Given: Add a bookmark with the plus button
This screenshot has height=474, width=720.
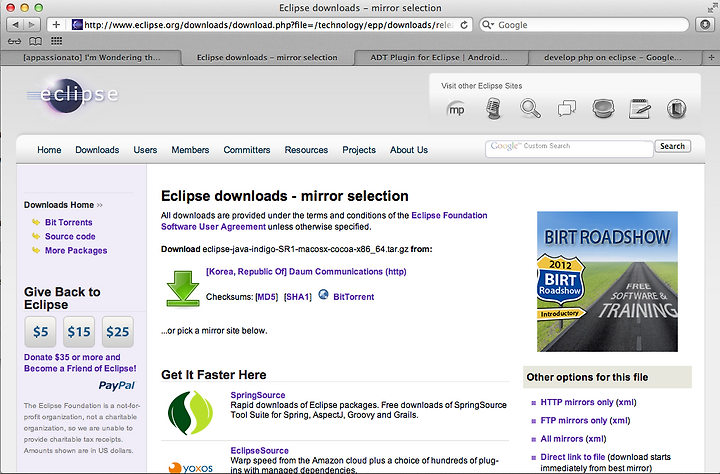Looking at the screenshot, I should [56, 25].
